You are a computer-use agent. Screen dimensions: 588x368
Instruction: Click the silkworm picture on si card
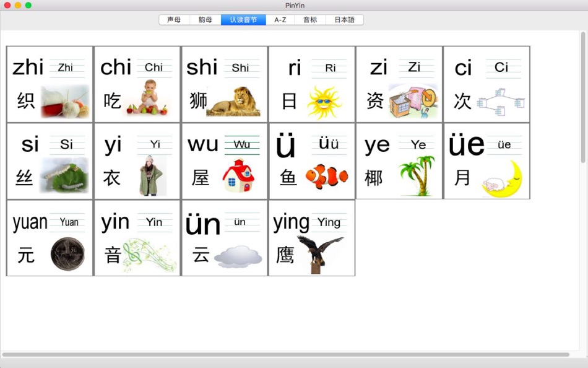coord(64,176)
